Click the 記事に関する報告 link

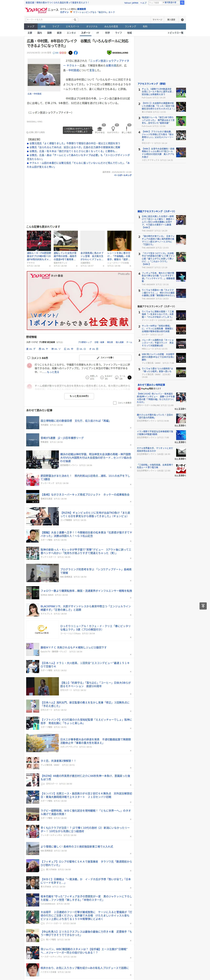tap(36, 132)
